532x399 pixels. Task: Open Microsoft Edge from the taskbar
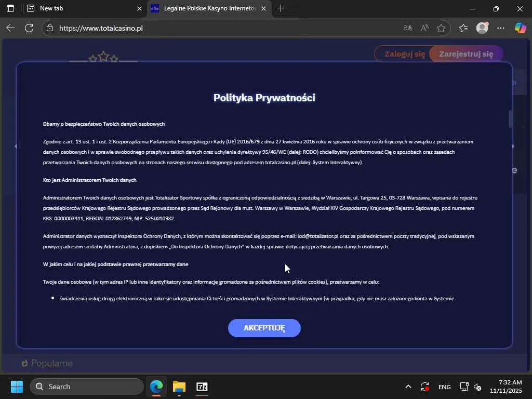click(156, 387)
